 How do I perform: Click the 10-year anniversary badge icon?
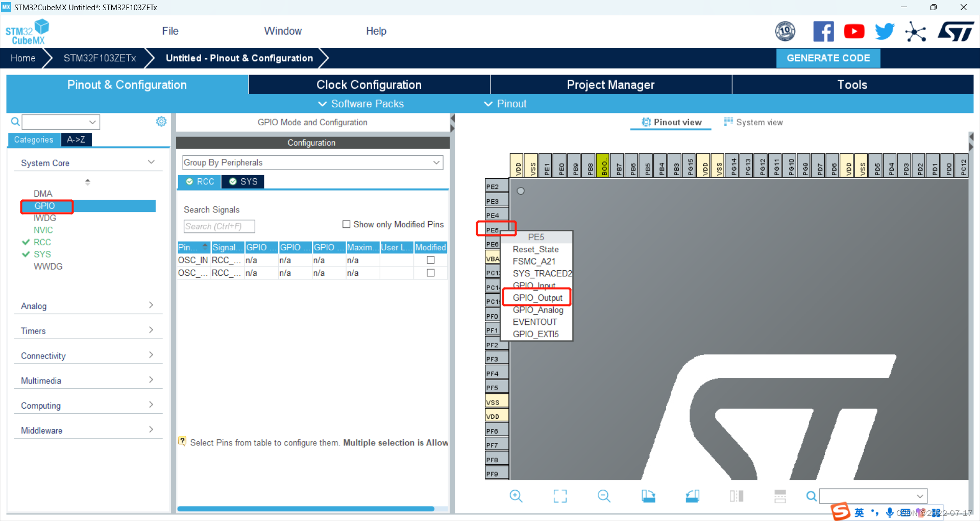785,32
